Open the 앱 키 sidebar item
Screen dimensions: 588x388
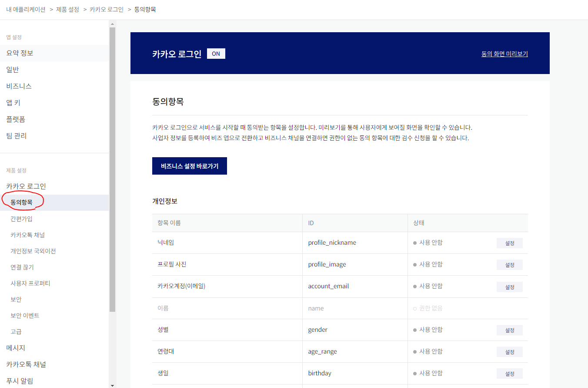(54, 103)
